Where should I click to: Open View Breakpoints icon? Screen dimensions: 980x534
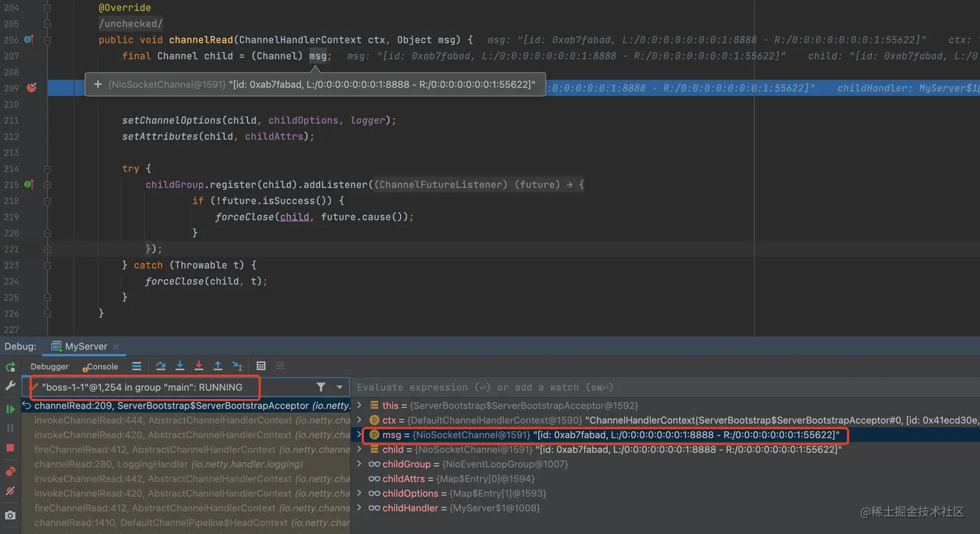10,471
